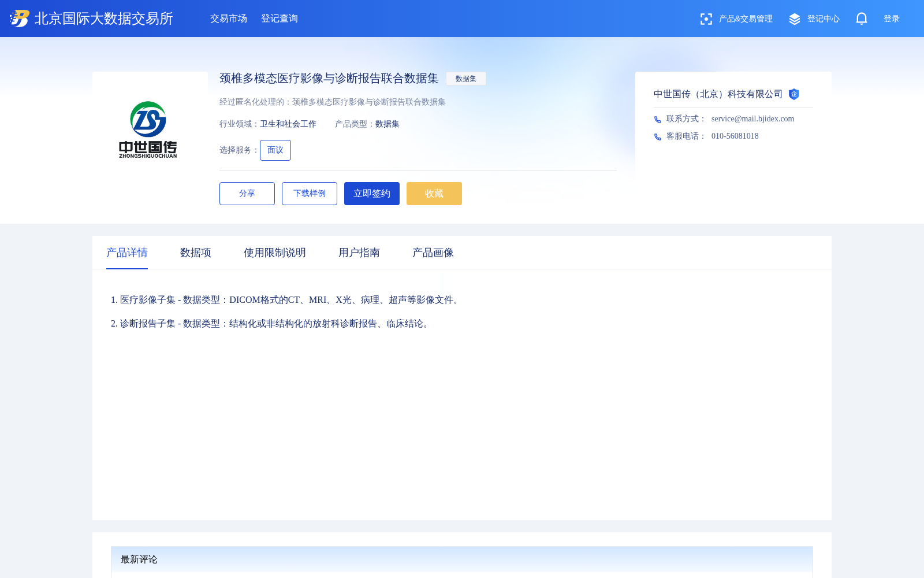Click the Beijing data exchange logo icon
This screenshot has width=924, height=578.
(x=20, y=18)
